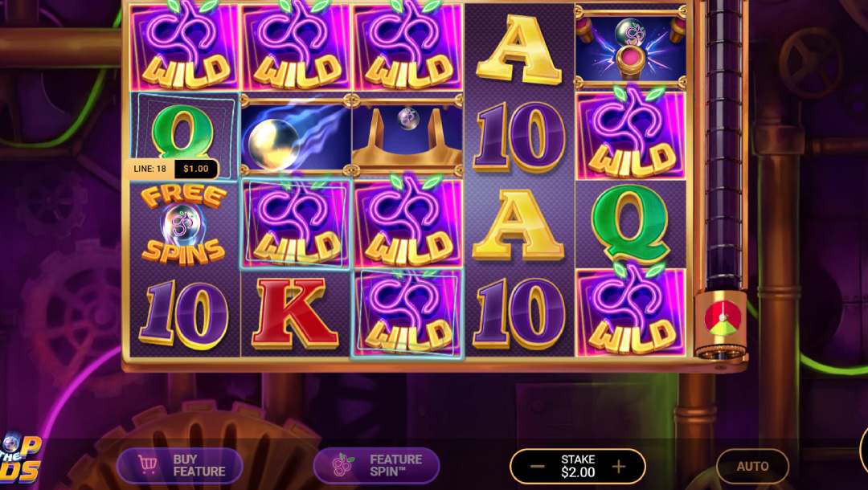Select the $2.00 stake display
Viewport: 868px width, 490px height.
(578, 467)
